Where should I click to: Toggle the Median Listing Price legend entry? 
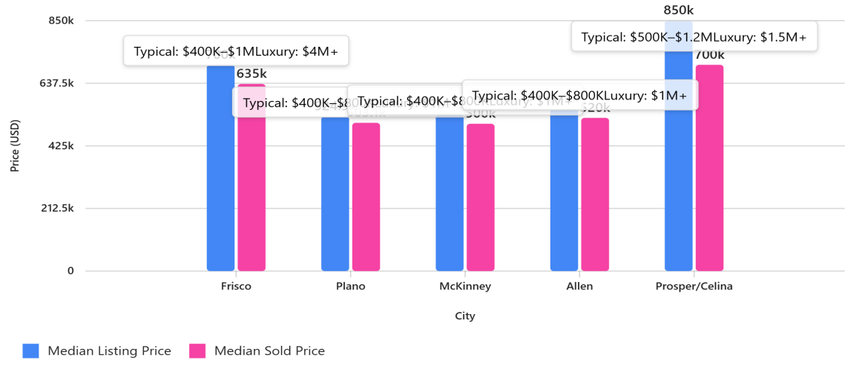[x=109, y=351]
